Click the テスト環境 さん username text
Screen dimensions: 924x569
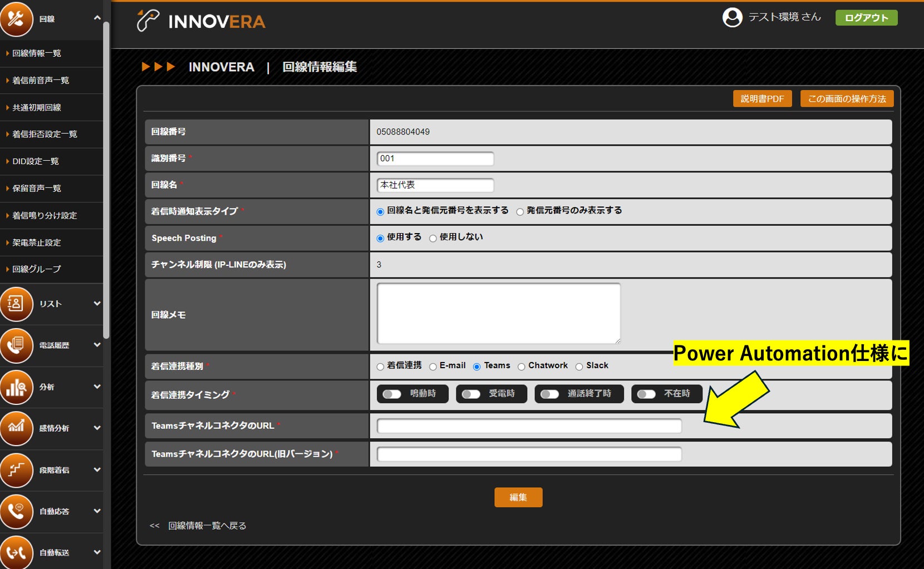785,17
